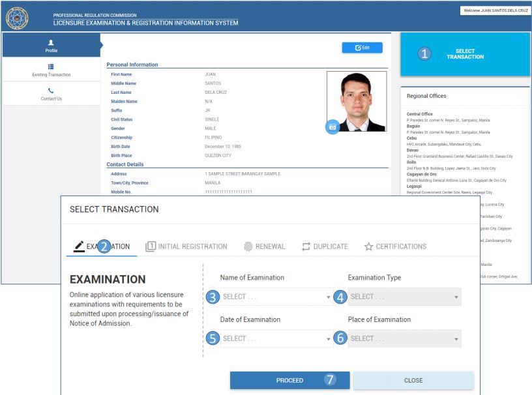Screen dimensions: 532x395
Task: Select the Profile icon in the sidebar
Action: [x=52, y=44]
